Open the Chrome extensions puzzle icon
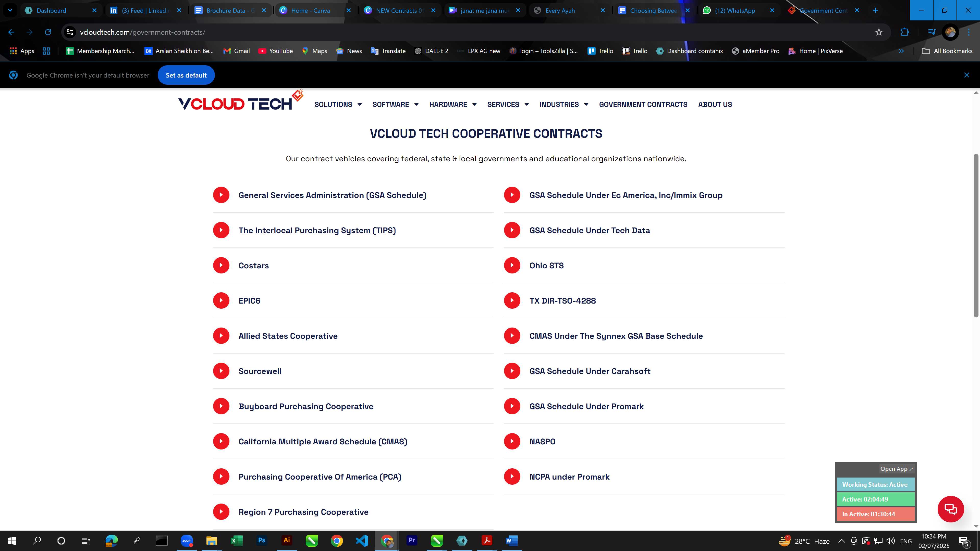 (905, 32)
